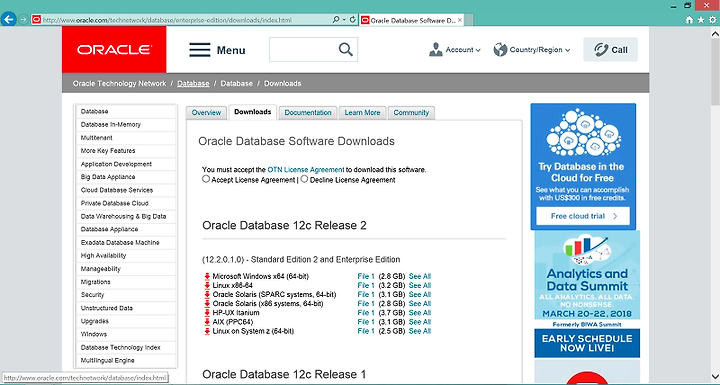Click the page scrollbar down arrow
720x385 pixels.
(x=715, y=376)
